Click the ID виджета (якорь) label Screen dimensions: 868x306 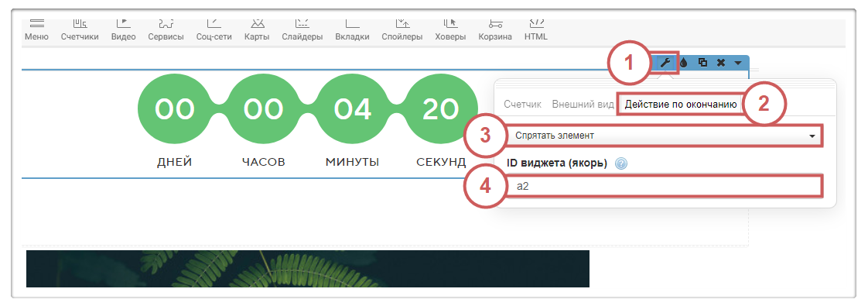pyautogui.click(x=558, y=163)
